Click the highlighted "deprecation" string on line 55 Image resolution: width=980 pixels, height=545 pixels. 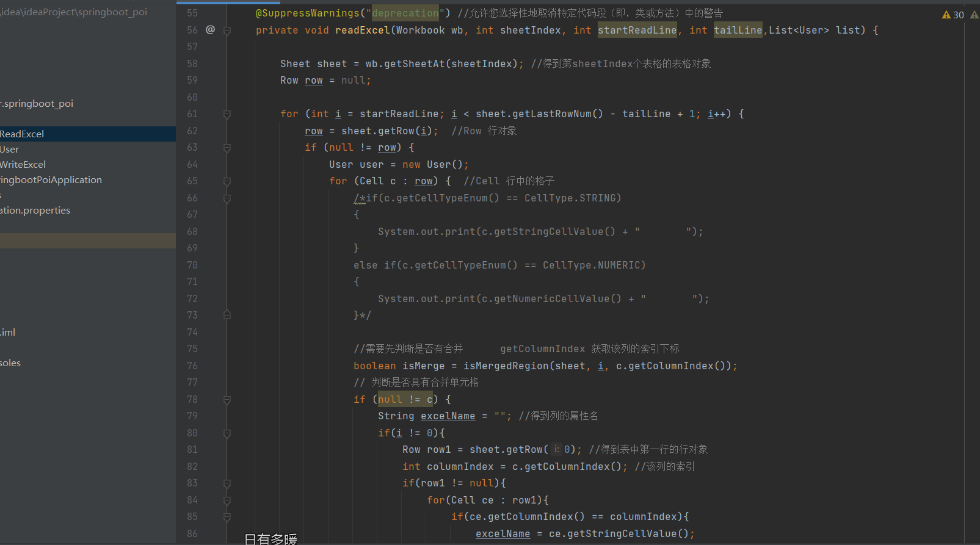point(405,13)
